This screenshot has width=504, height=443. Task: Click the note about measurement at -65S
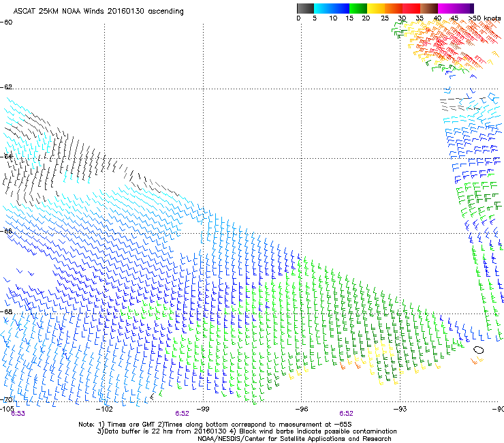pos(253,425)
